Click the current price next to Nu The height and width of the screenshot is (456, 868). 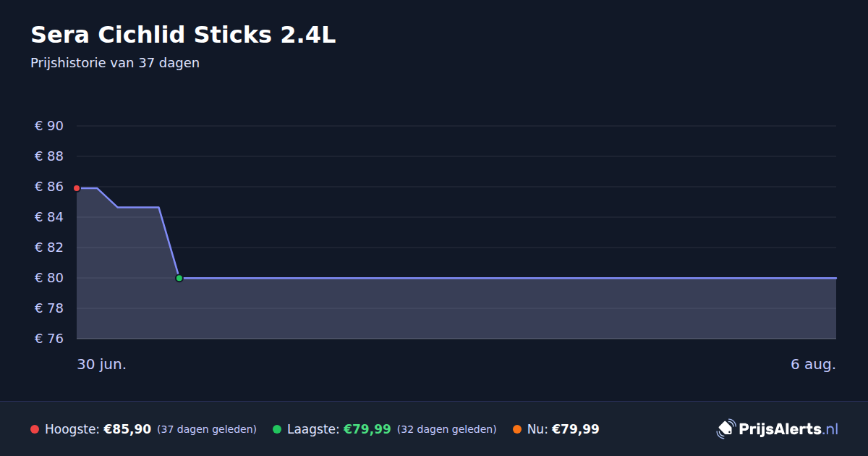[576, 429]
